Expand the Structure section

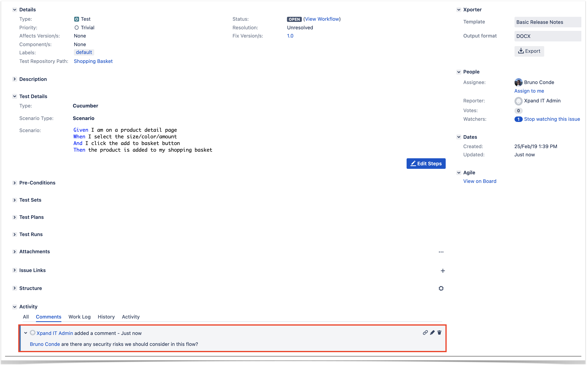tap(14, 288)
